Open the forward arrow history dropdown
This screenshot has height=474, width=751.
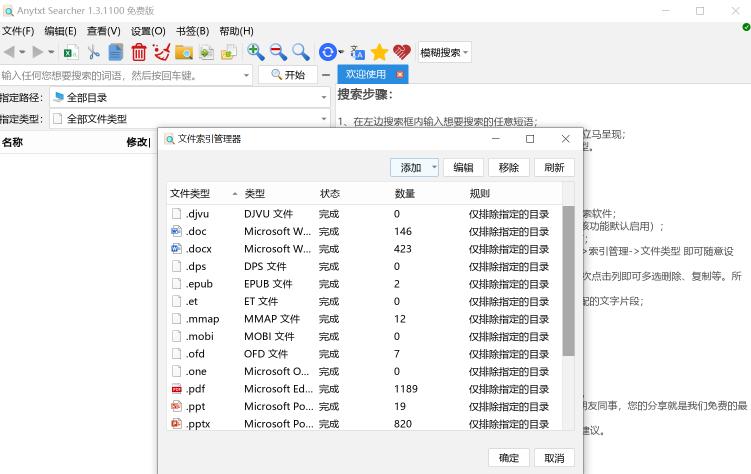pyautogui.click(x=51, y=52)
